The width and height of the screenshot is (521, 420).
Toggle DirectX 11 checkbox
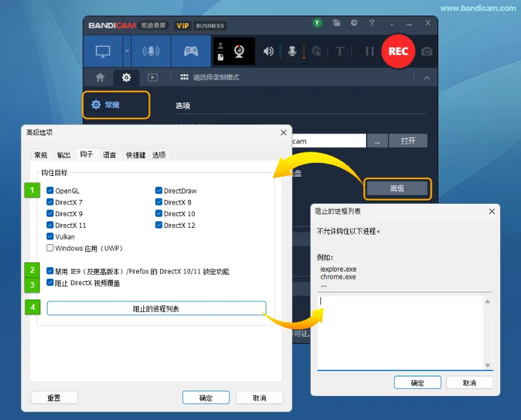pyautogui.click(x=50, y=225)
